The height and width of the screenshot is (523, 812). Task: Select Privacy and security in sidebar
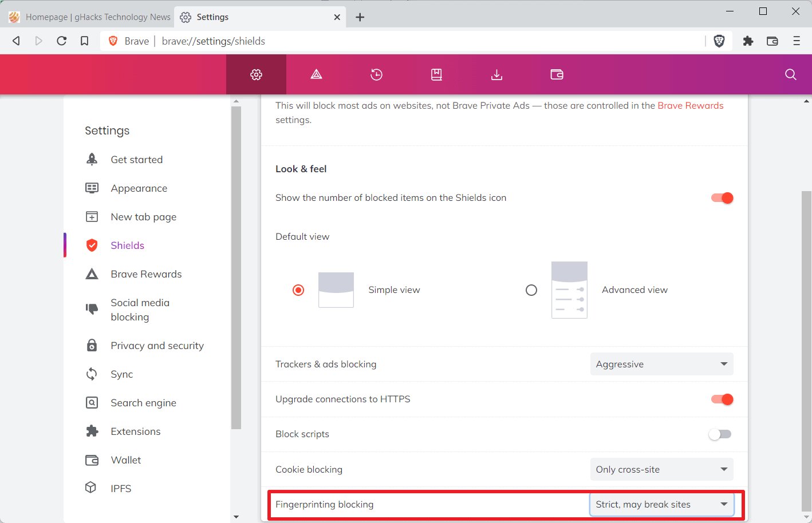(x=157, y=346)
